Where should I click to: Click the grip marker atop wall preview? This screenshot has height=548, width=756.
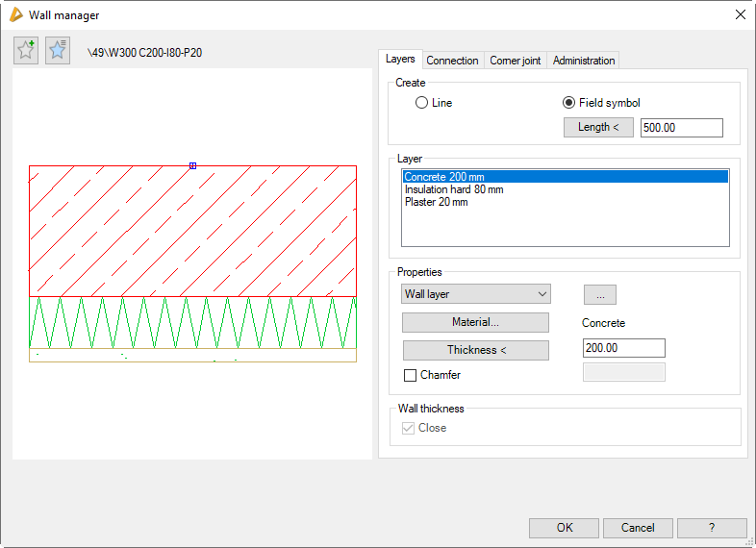pos(193,165)
